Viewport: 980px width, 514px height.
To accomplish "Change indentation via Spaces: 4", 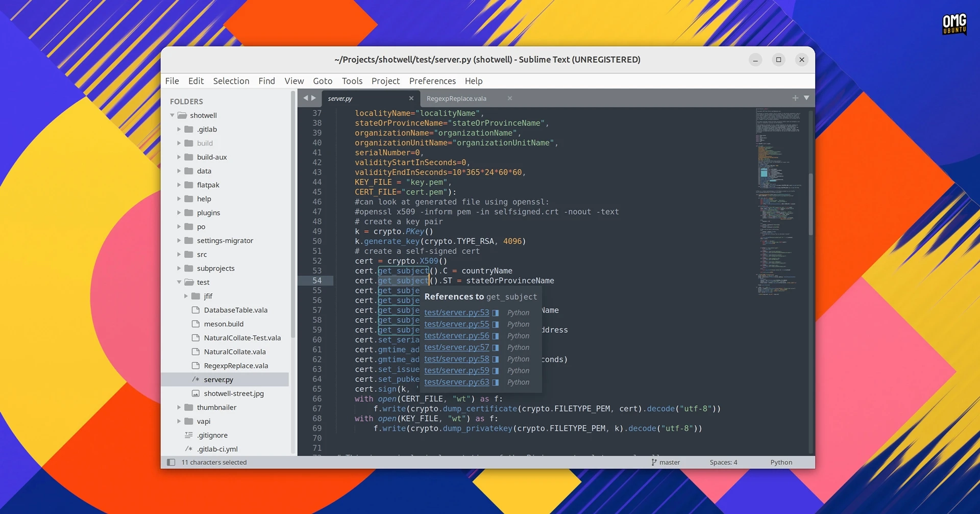I will pyautogui.click(x=723, y=462).
